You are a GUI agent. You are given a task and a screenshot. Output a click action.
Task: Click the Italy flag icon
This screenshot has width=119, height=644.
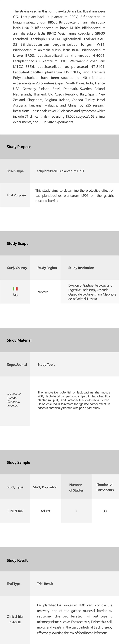tap(15, 289)
